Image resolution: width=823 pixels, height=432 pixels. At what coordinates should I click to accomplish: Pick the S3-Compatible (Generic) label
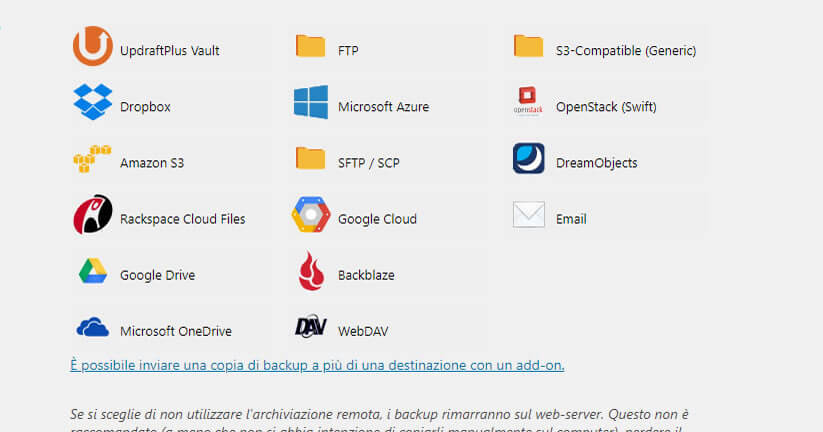coord(626,50)
